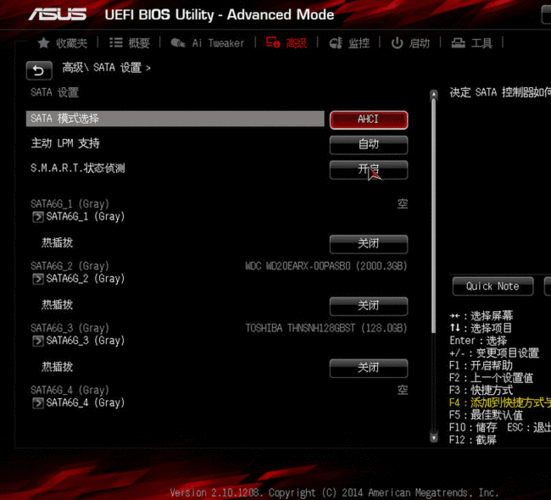551x500 pixels.
Task: Switch to the 监控 monitor tab
Action: tap(349, 43)
